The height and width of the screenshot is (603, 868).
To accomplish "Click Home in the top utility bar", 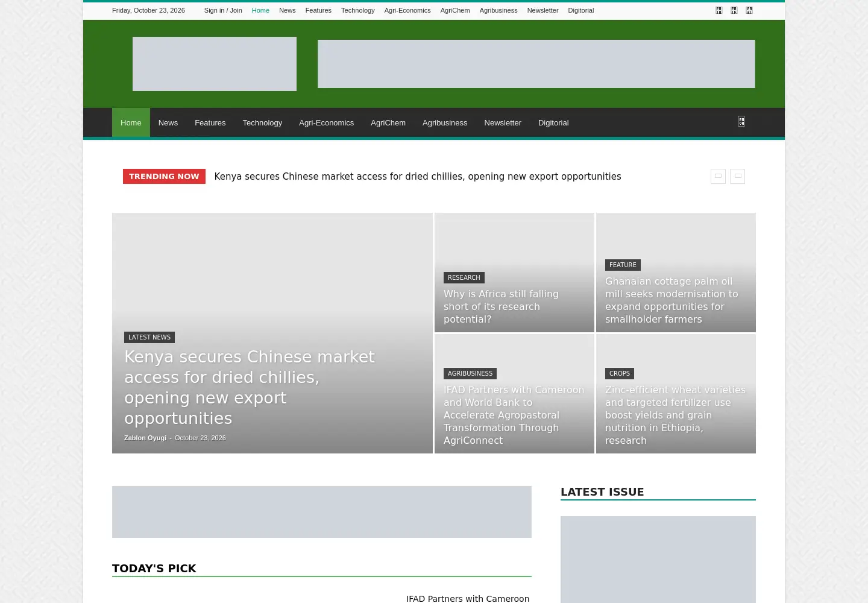I will point(260,10).
